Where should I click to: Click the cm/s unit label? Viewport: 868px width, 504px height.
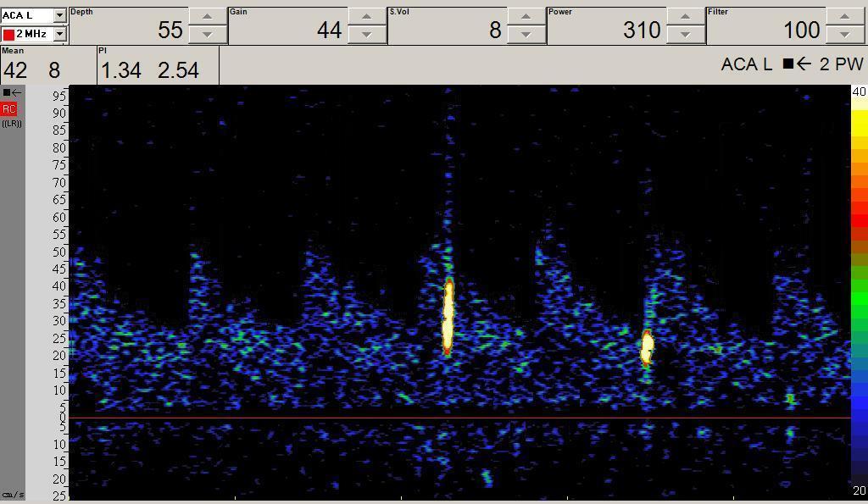[13, 495]
